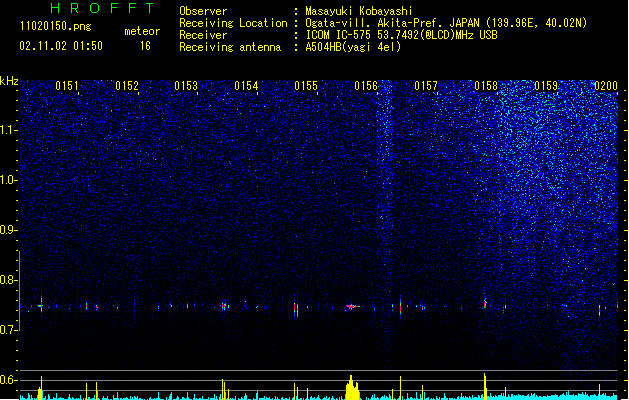The image size is (629, 400).
Task: Click the 'Receiver' label
Action: click(x=203, y=35)
